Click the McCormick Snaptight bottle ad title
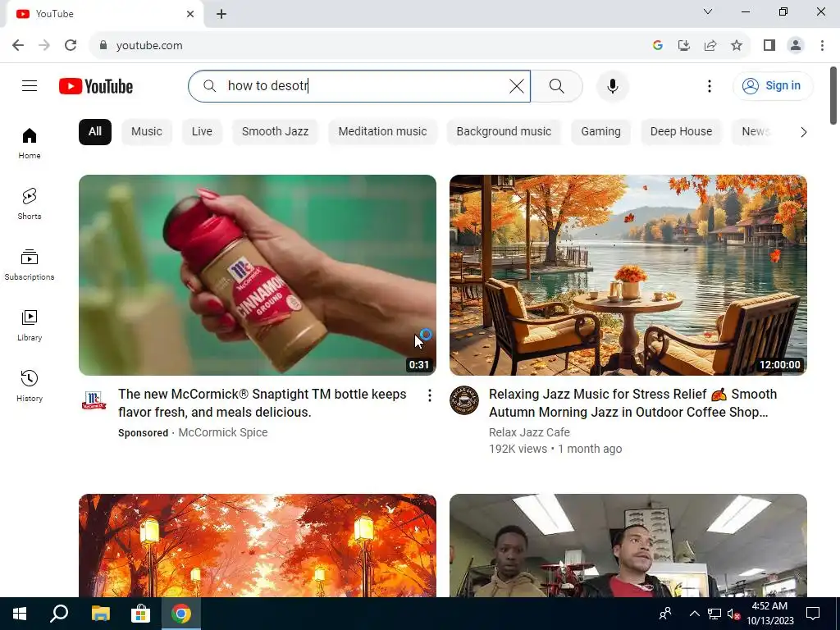This screenshot has width=840, height=630. coord(262,403)
